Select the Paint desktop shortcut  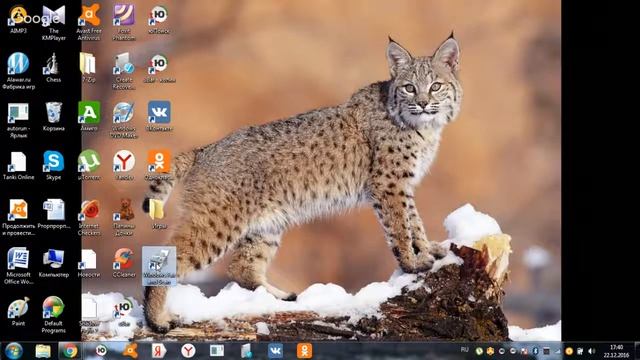tap(18, 312)
